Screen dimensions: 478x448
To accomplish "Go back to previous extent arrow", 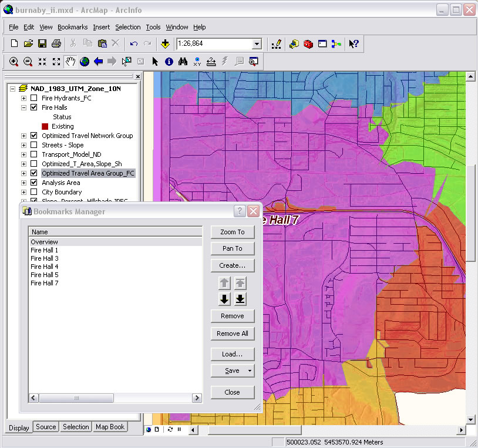I will click(98, 61).
